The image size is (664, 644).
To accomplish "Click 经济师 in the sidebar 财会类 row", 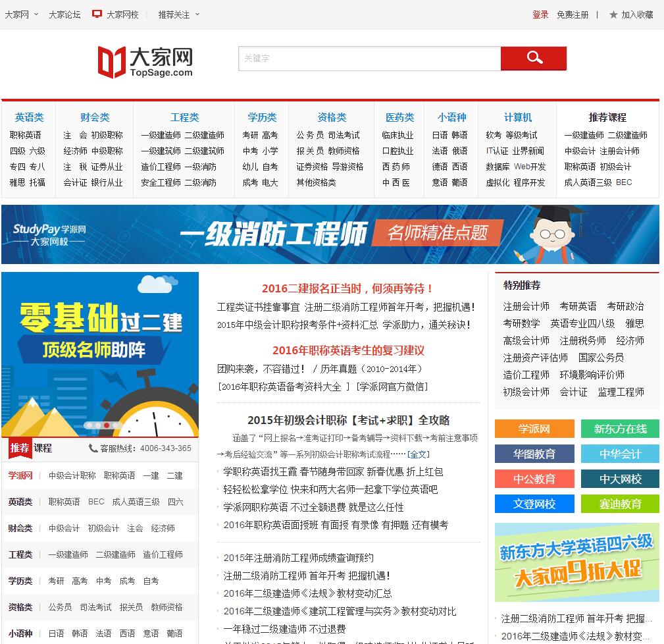I will [163, 528].
